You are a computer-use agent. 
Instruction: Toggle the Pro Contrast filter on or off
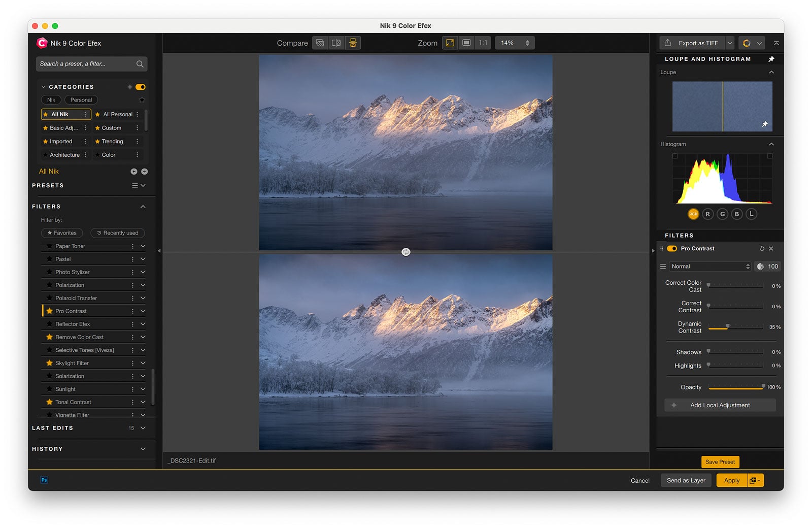point(672,249)
